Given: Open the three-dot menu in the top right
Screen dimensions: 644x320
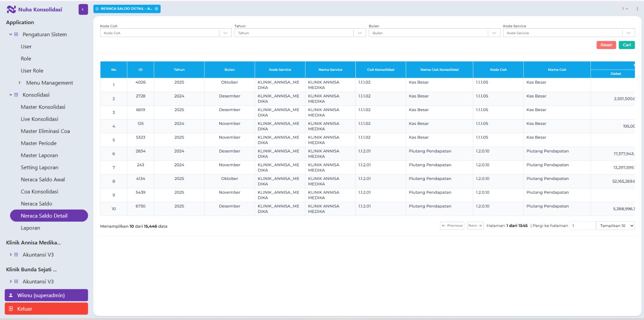Looking at the screenshot, I should 637,8.
